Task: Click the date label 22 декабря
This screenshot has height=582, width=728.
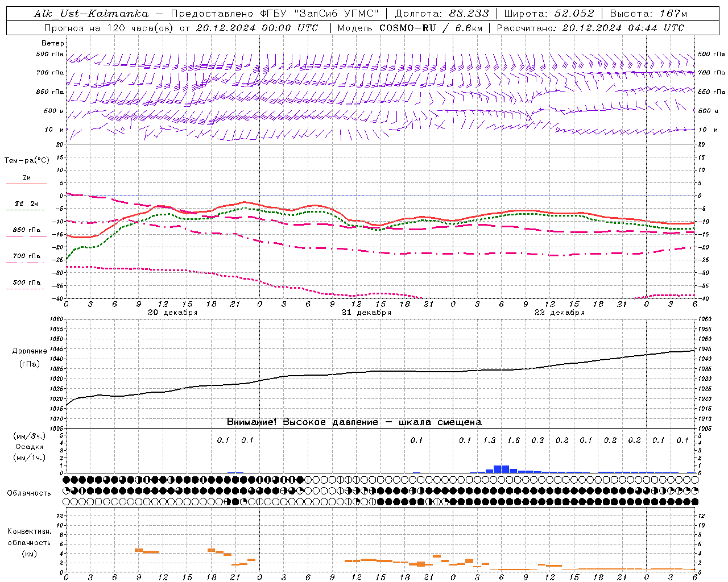Action: 560,313
